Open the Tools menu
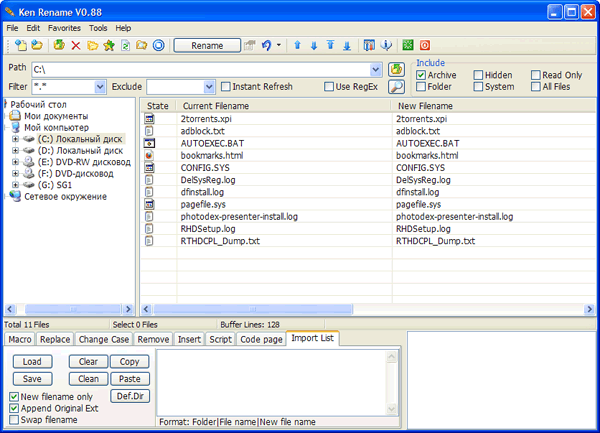The image size is (600, 433). point(98,28)
